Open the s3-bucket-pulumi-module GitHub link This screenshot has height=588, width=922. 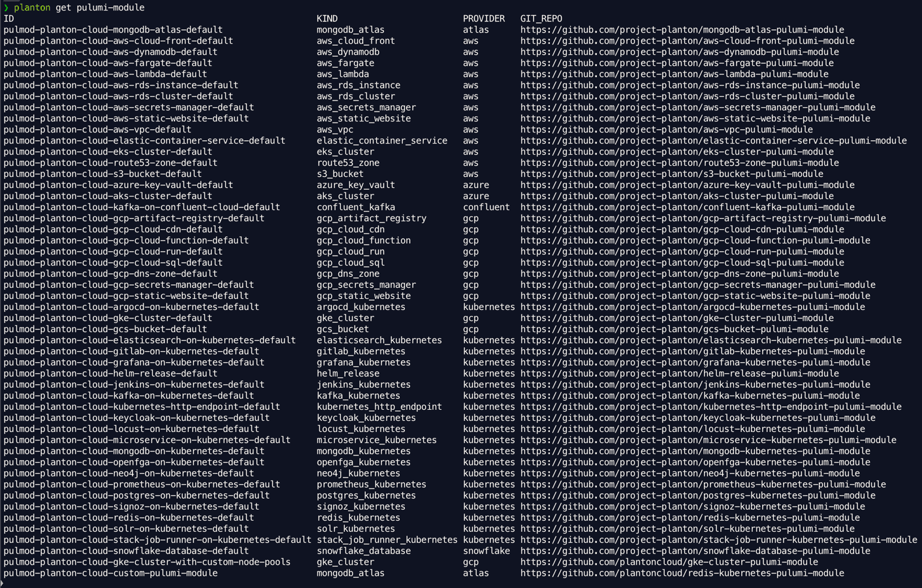pos(672,174)
